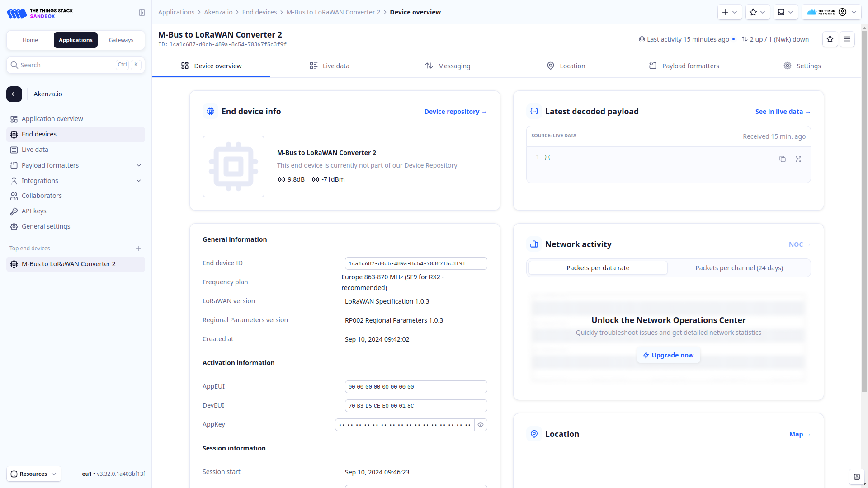The height and width of the screenshot is (488, 868).
Task: Select Packets per channel (24 days) toggle
Action: tap(739, 268)
